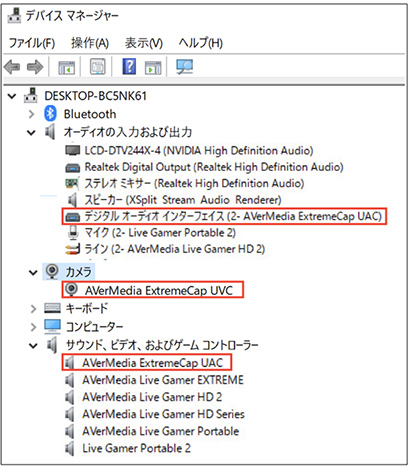Image resolution: width=410 pixels, height=468 pixels.
Task: Click the back arrow toolbar icon
Action: (x=12, y=67)
